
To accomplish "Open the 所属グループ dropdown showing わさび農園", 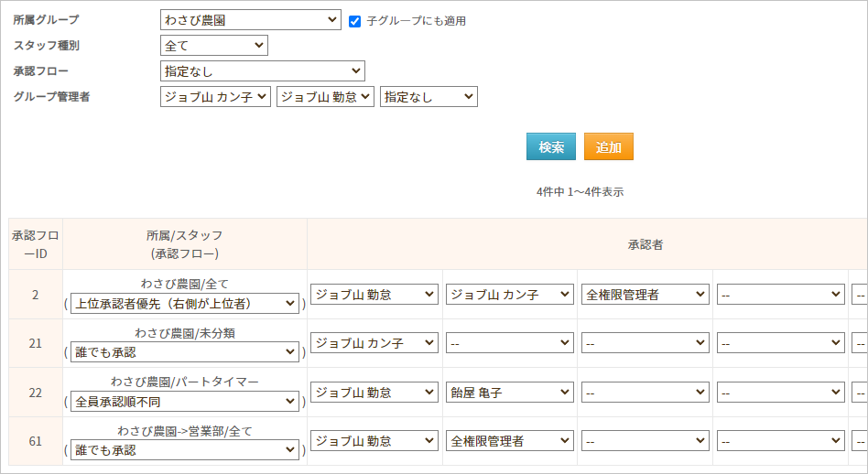I will click(250, 20).
